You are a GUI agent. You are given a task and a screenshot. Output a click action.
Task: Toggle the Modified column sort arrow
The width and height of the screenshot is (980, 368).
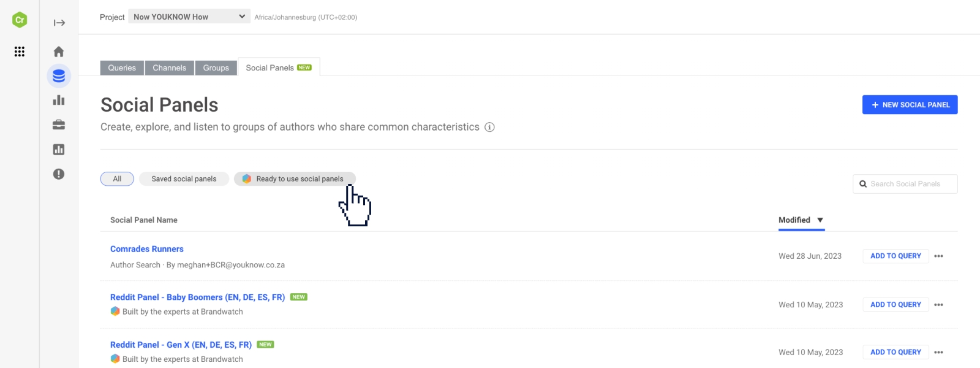click(821, 220)
